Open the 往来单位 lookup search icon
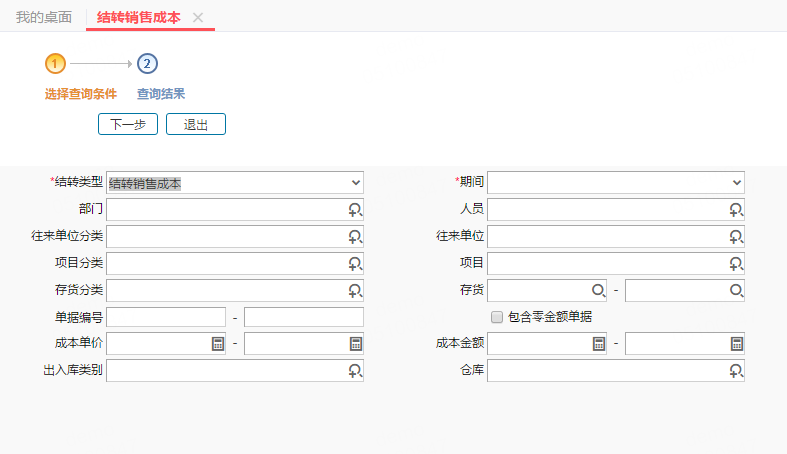Image resolution: width=787 pixels, height=454 pixels. tap(736, 236)
